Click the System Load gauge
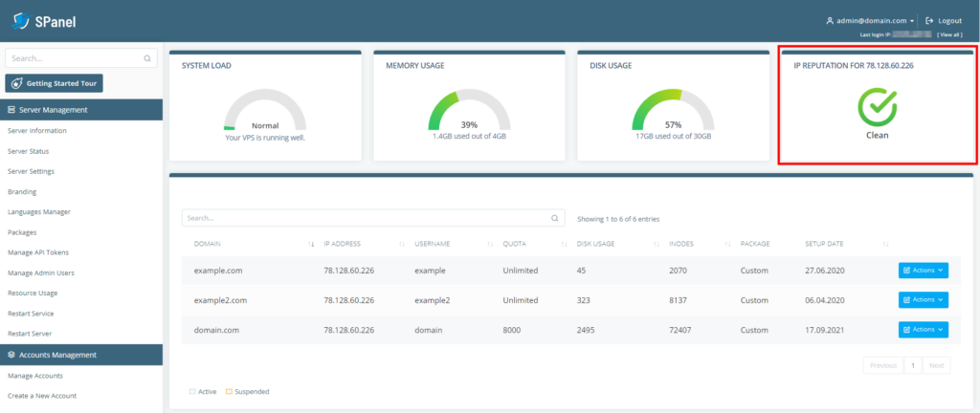The image size is (980, 413). pos(265,110)
